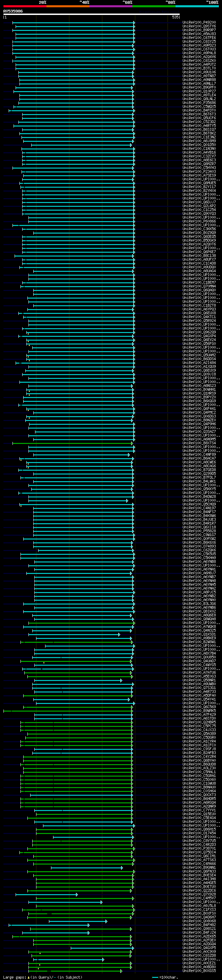Open hit UniRef100_Q4UAD7
The height and width of the screenshot is (980, 222).
point(199,661)
